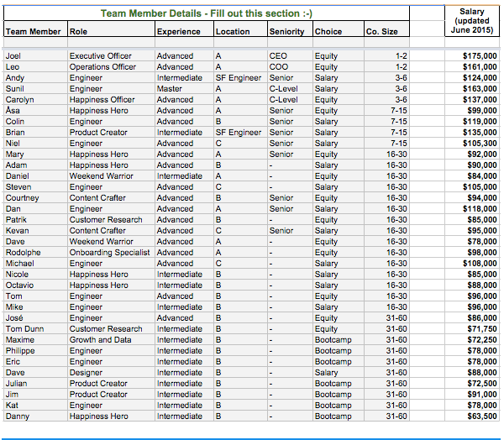Screen dimensions: 504x440
Task: Select Danny's salary $63,500
Action: tap(472, 416)
